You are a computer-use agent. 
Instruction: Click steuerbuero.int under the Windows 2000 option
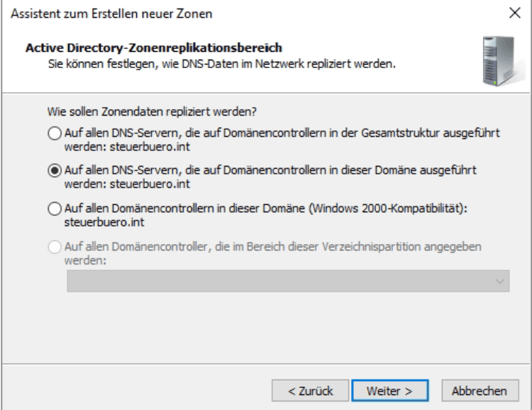[x=104, y=222]
